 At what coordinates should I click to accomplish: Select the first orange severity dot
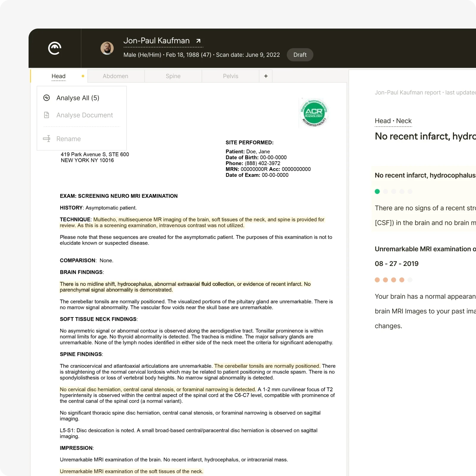click(377, 280)
